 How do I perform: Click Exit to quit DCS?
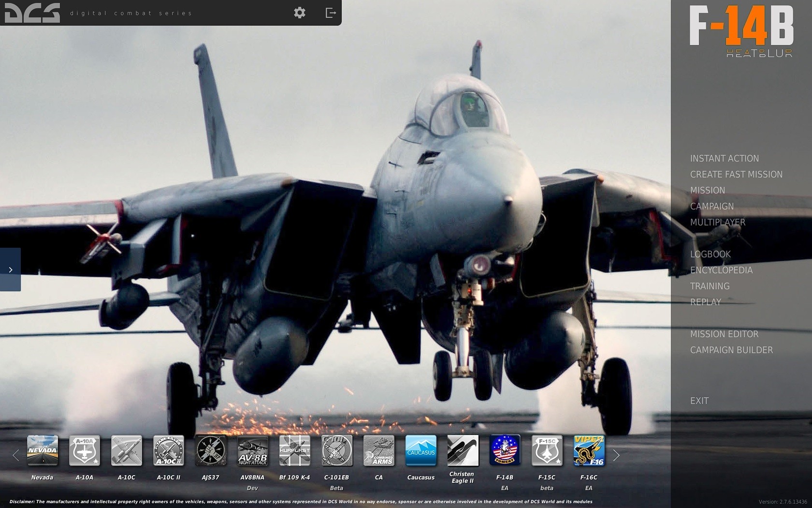pos(699,401)
